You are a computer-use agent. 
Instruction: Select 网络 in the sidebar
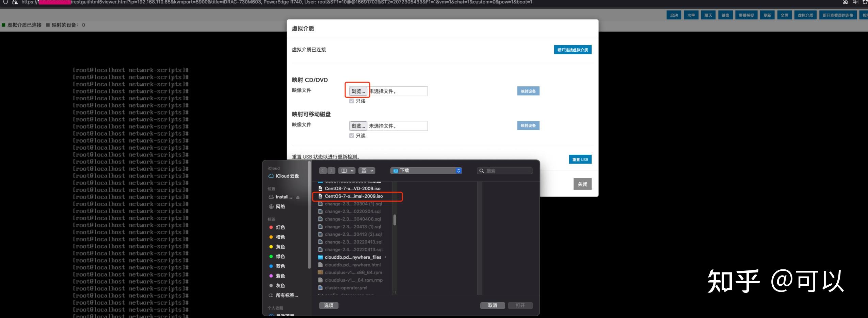tap(277, 206)
